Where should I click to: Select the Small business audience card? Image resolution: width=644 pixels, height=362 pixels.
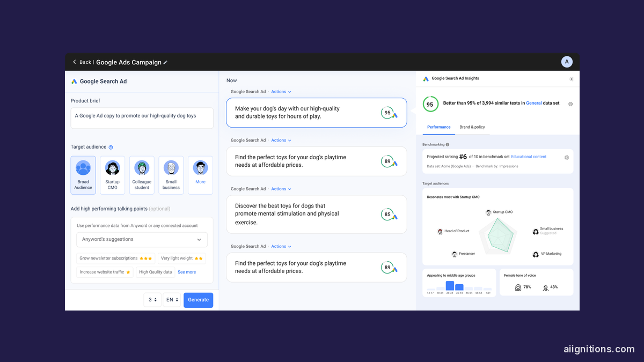171,175
